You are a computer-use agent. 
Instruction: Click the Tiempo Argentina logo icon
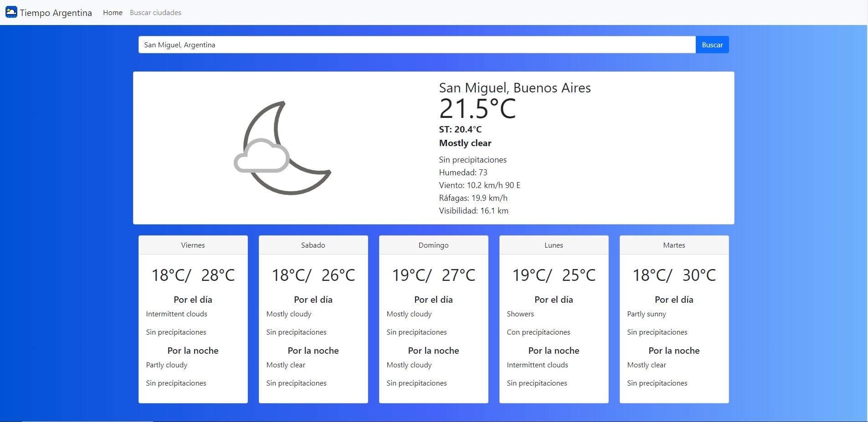pyautogui.click(x=11, y=12)
